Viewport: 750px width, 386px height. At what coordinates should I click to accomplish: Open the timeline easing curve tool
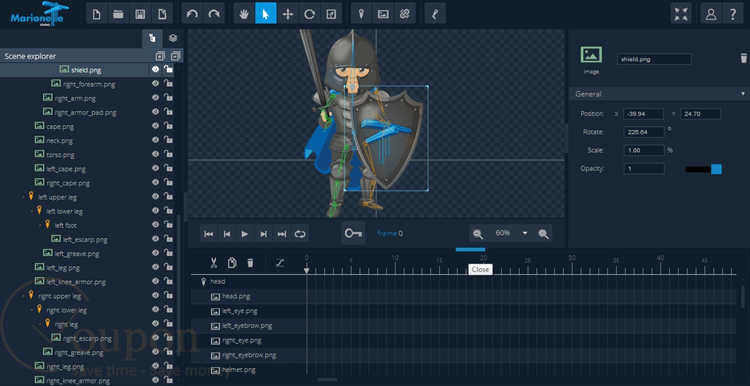point(280,263)
